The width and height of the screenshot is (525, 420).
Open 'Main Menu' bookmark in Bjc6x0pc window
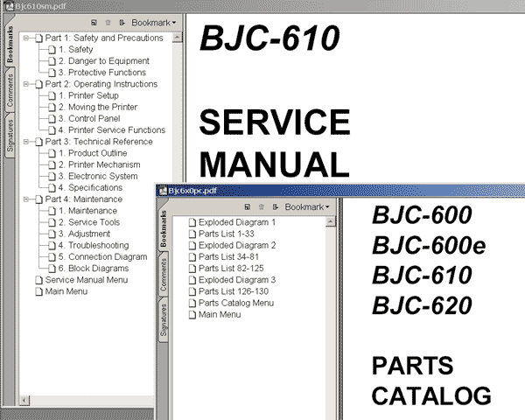coord(220,314)
